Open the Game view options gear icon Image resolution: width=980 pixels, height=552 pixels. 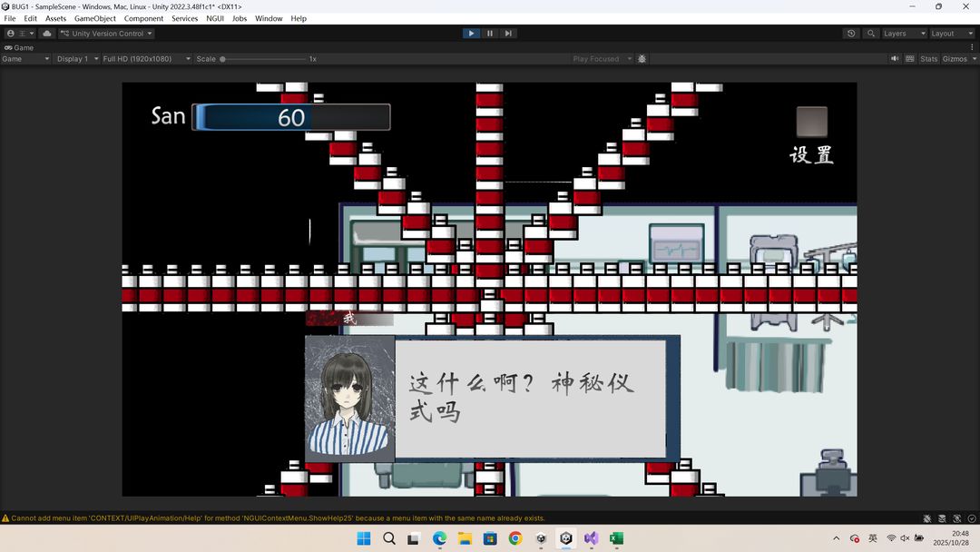(x=642, y=58)
